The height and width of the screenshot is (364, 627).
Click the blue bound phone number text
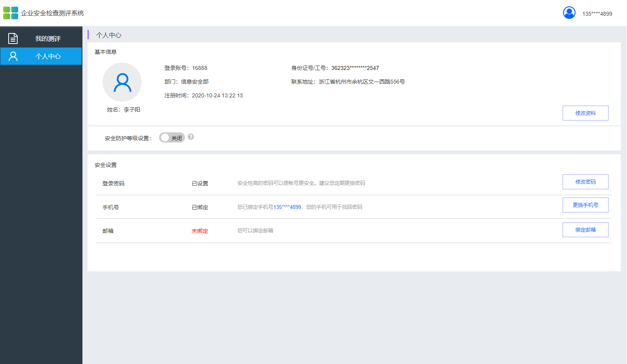point(287,207)
